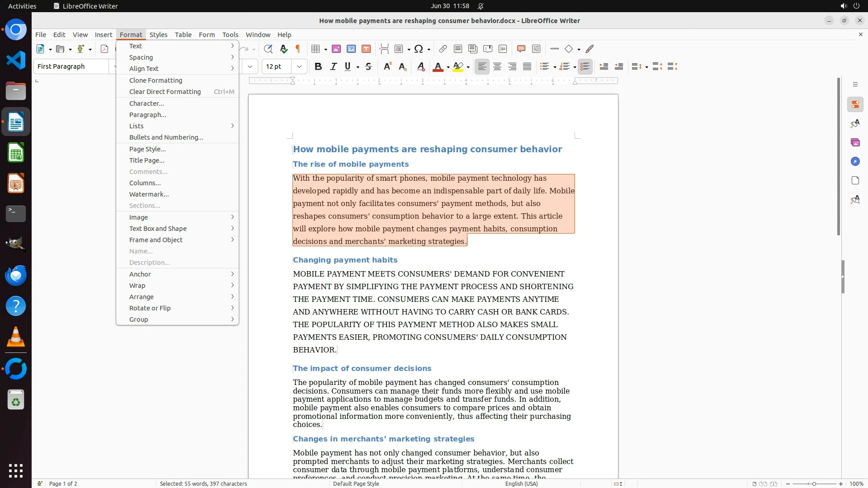This screenshot has width=868, height=488.
Task: Insert an image from the toolbar
Action: tap(336, 49)
